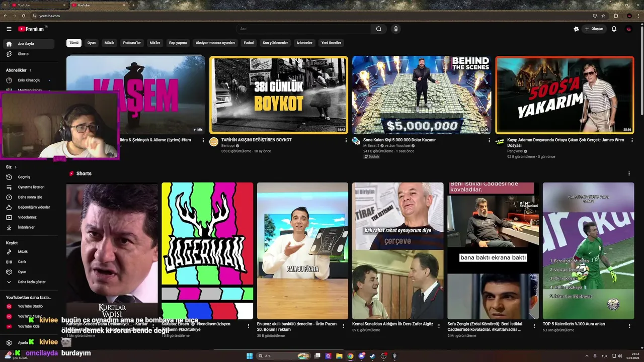This screenshot has width=644, height=362.
Task: Open the Jagerman short
Action: 207,250
